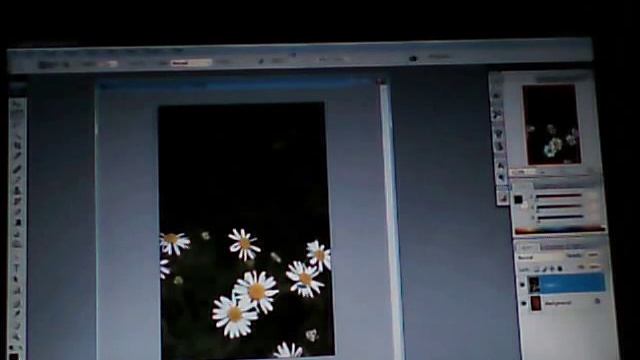Open the topmost icon of the collapsed panel dock
This screenshot has width=640, height=360.
496,95
